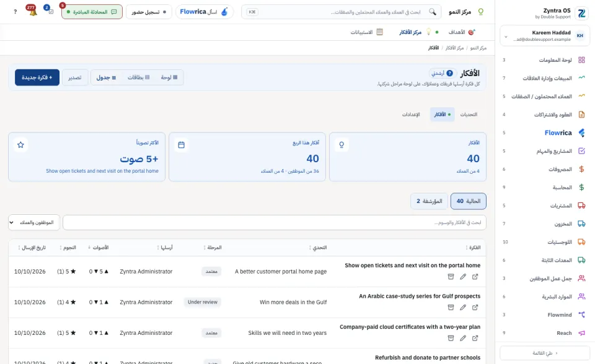Click the lightbulb icon on الأفكار stat card

pos(342,145)
